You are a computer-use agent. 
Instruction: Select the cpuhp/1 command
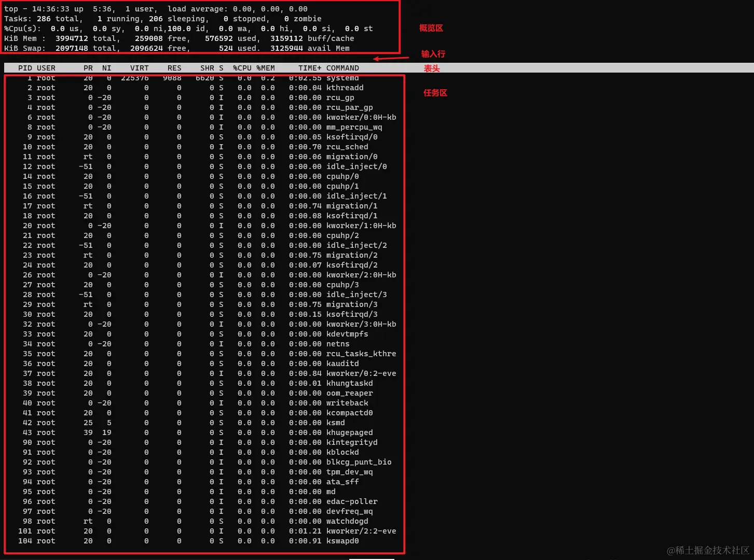342,186
